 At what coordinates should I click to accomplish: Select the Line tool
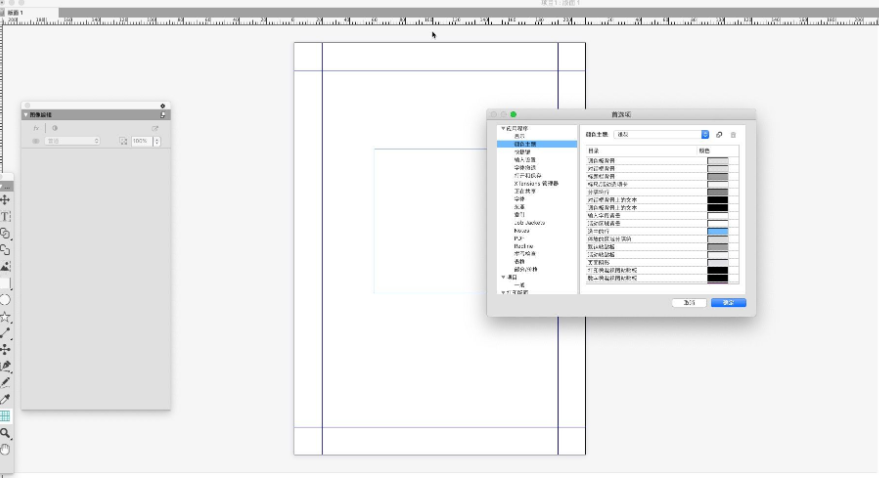tap(6, 333)
